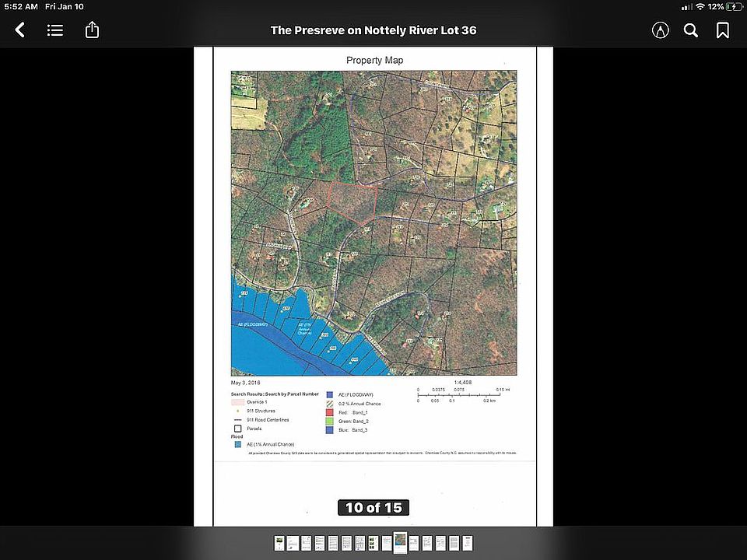Screen dimensions: 747x560
Task: Select the last page thumbnail
Action: click(x=468, y=544)
